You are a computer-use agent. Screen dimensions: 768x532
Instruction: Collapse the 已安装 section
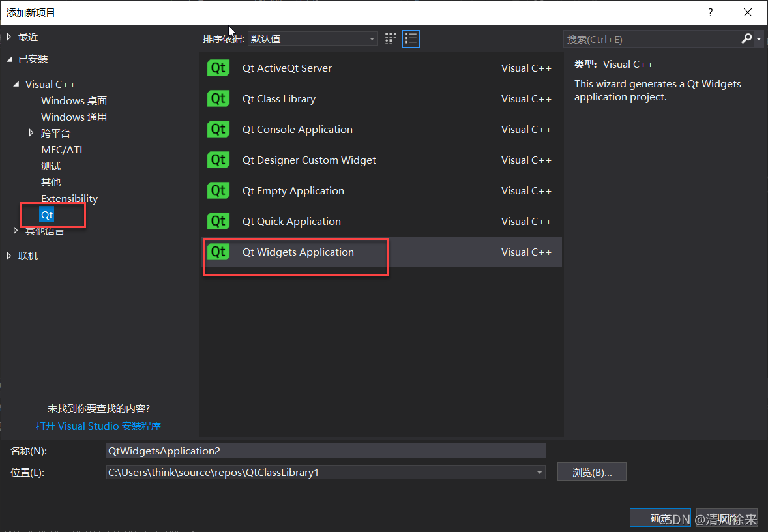[9, 59]
